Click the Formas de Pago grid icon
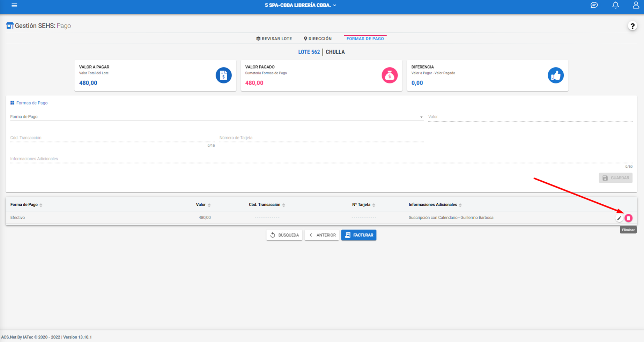Image resolution: width=644 pixels, height=342 pixels. point(12,103)
